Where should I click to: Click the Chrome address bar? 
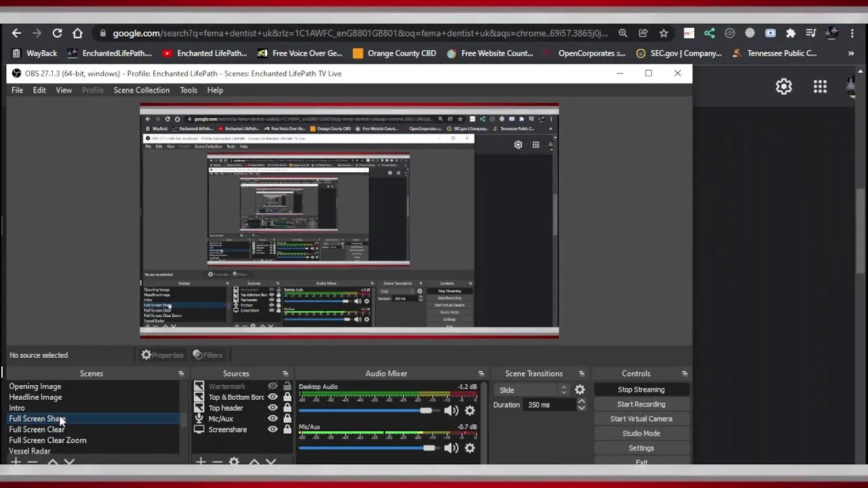(x=359, y=33)
